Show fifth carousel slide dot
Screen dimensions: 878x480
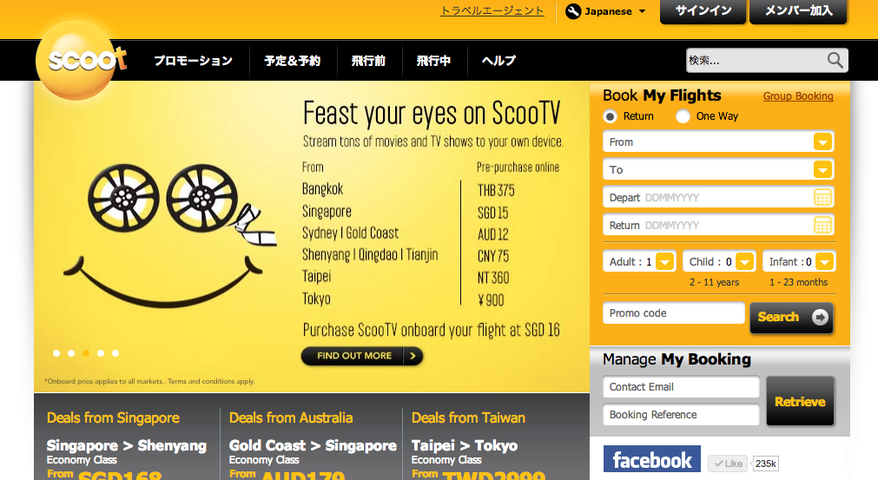115,353
